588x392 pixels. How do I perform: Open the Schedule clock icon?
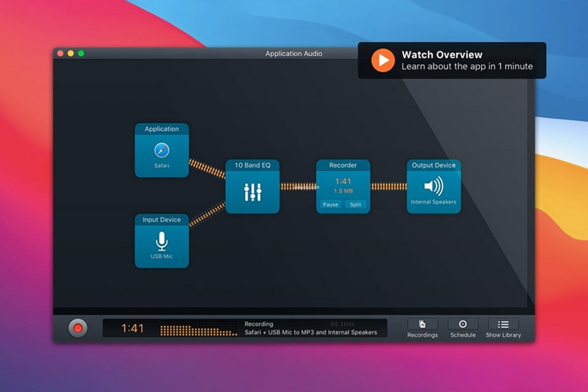(x=463, y=324)
